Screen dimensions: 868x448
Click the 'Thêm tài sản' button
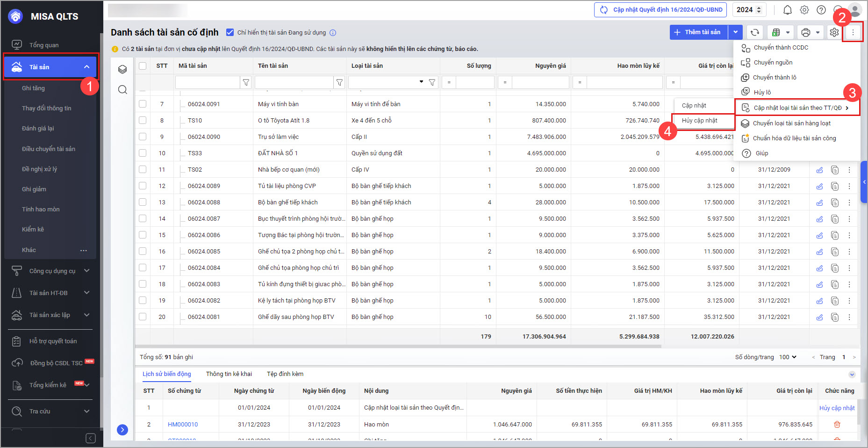(698, 32)
